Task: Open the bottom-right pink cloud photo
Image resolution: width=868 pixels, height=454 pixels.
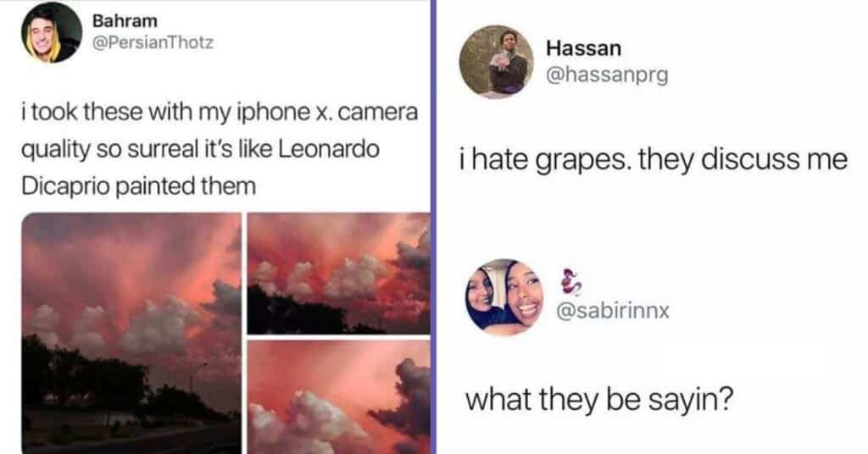Action: [x=338, y=397]
